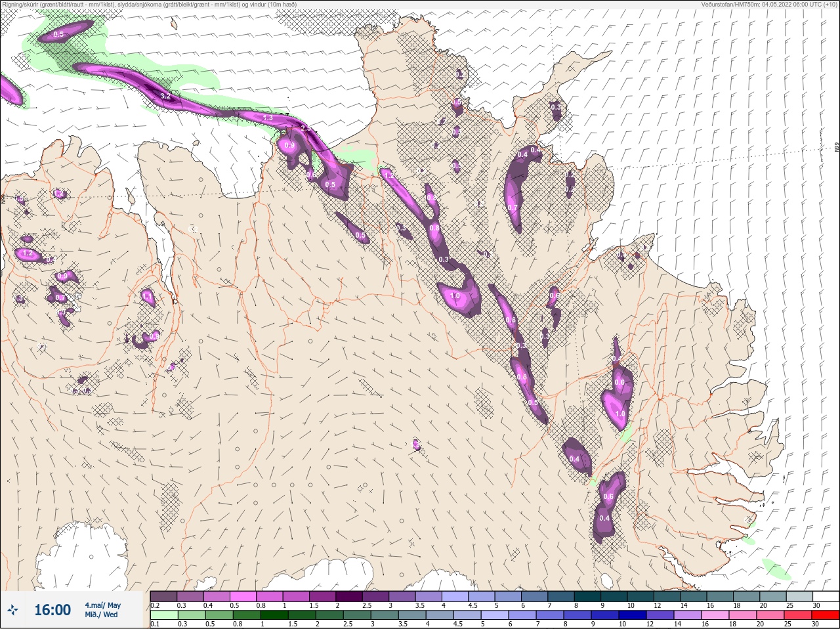Select the white 30 swatch in the upper scale
840x629 pixels.
(x=827, y=596)
